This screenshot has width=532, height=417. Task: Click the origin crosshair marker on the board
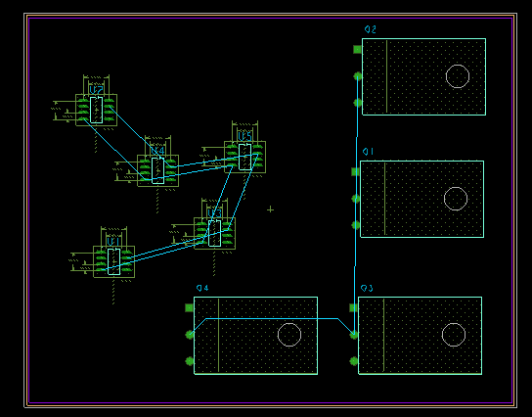coord(270,209)
